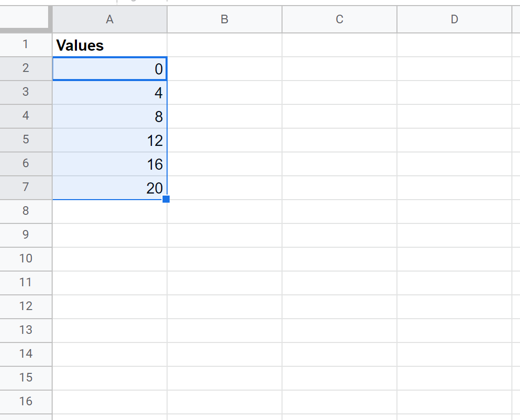Select the cell containing 20

[x=109, y=188]
